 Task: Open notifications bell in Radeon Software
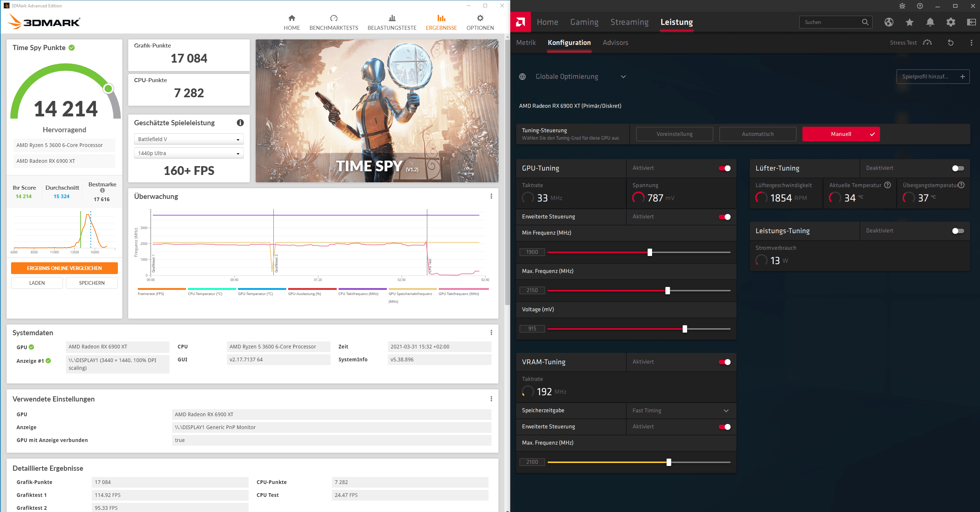930,22
